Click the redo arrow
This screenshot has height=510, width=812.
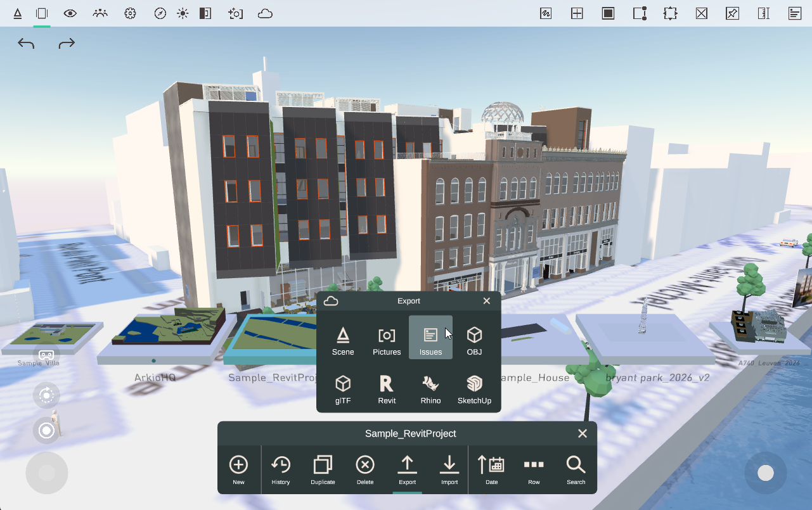click(67, 43)
